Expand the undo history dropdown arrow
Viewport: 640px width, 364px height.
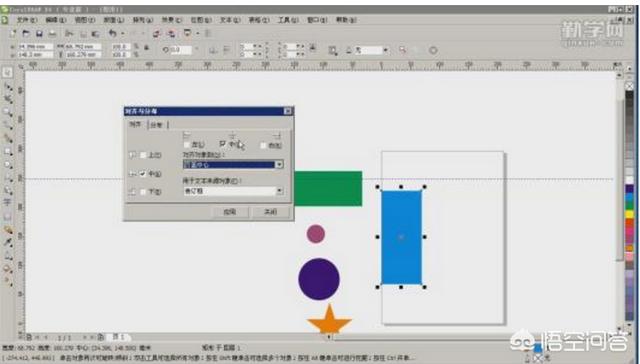coord(123,33)
